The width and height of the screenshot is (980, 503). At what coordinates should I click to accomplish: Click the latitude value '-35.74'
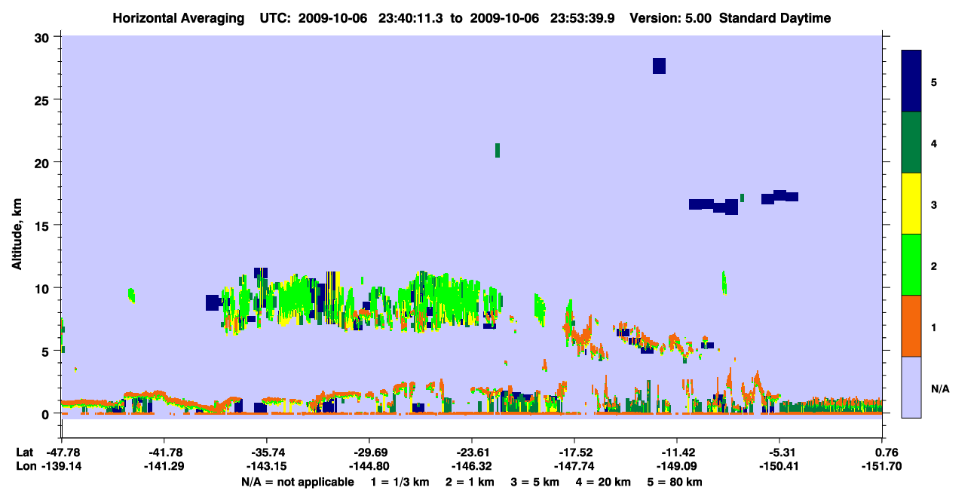click(267, 452)
